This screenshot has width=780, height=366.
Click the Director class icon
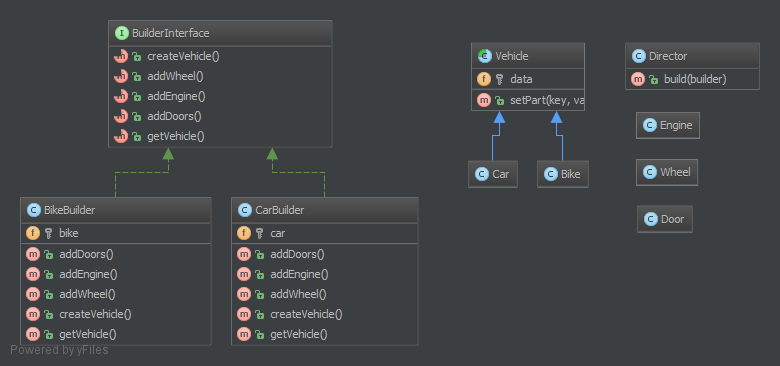point(638,56)
